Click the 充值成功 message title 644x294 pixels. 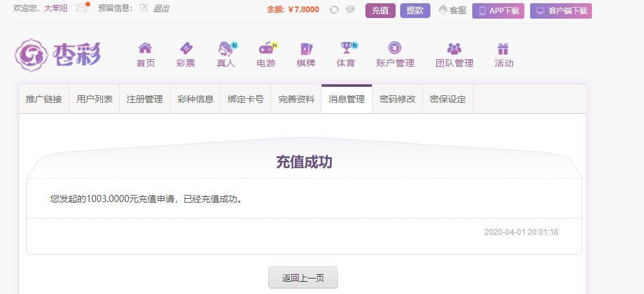pyautogui.click(x=304, y=162)
